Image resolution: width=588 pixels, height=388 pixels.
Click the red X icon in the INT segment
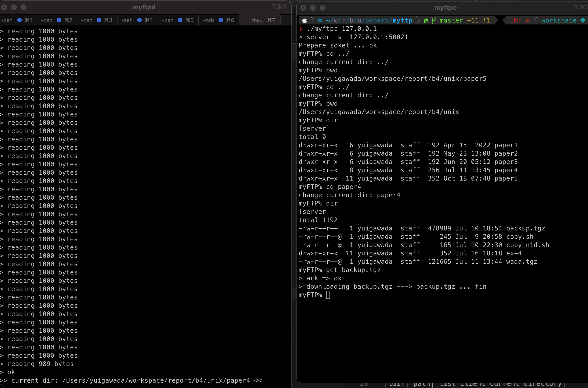(528, 20)
